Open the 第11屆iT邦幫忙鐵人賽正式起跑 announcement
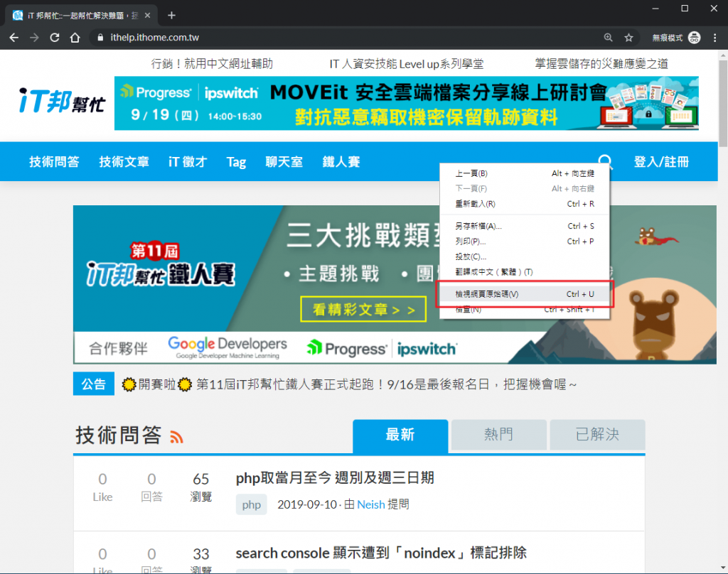The height and width of the screenshot is (574, 728). click(x=348, y=384)
